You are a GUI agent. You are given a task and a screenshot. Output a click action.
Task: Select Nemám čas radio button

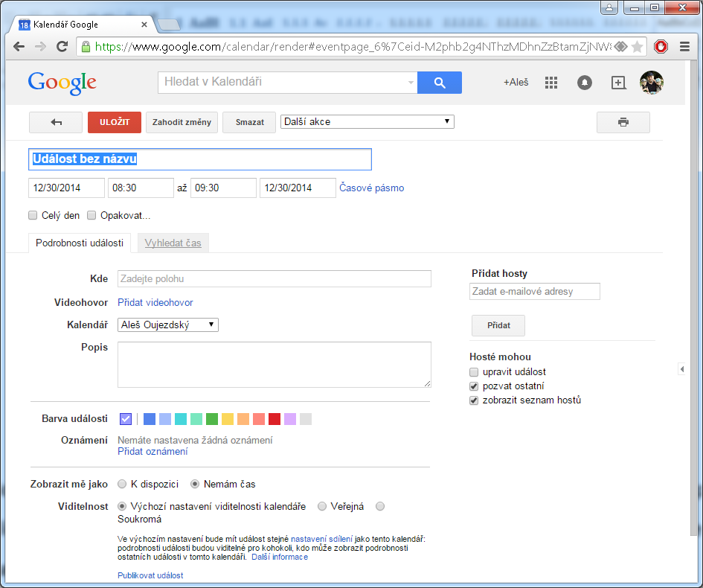195,484
